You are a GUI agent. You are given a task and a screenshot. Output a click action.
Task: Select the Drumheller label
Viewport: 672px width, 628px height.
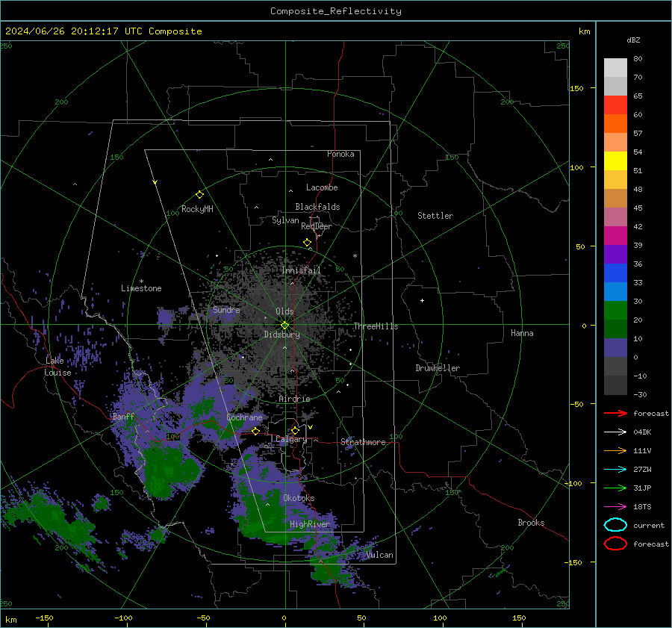(x=438, y=368)
